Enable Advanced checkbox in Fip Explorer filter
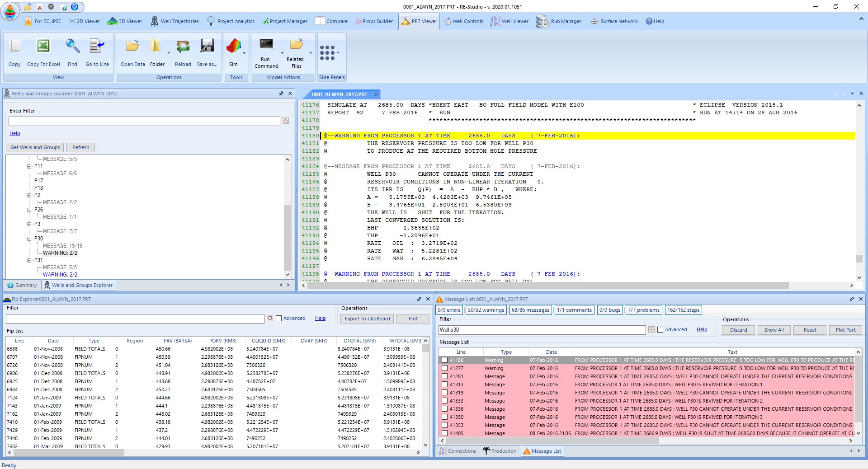868x469 pixels. tap(278, 318)
